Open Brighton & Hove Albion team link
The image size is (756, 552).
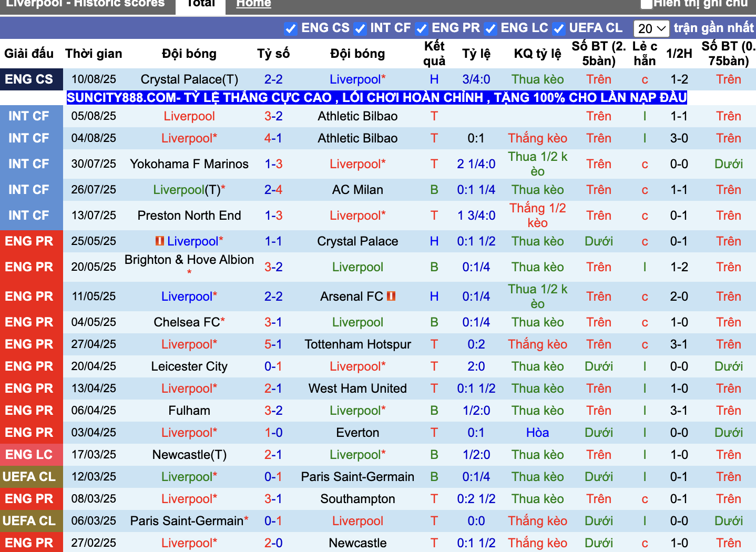tap(189, 260)
